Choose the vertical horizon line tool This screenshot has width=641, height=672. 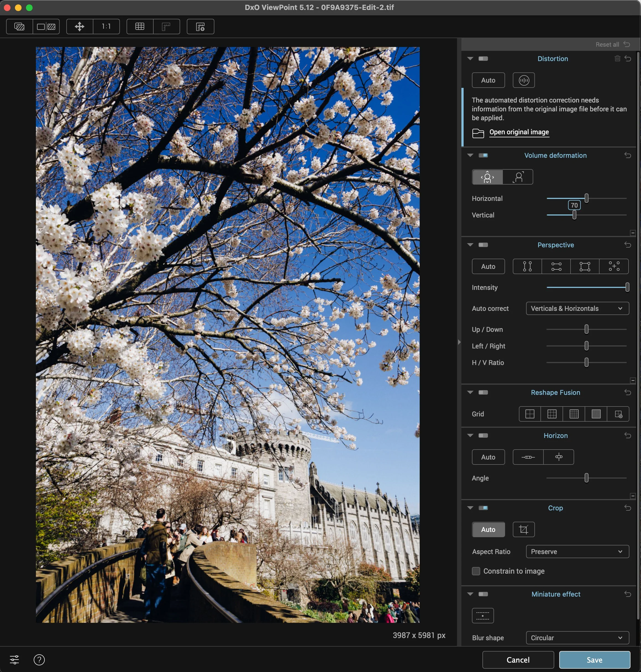pos(559,457)
